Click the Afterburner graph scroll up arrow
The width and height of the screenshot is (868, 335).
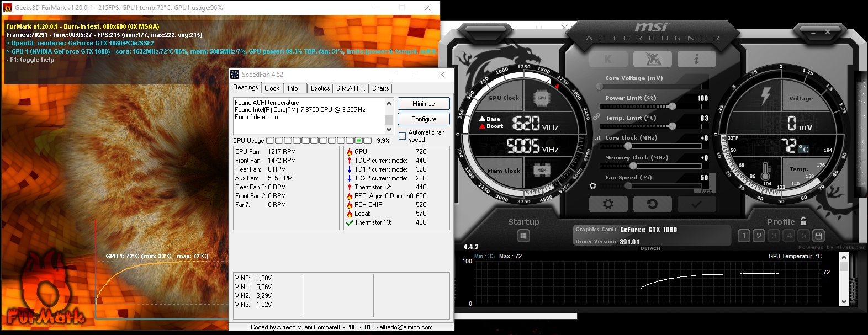844,257
